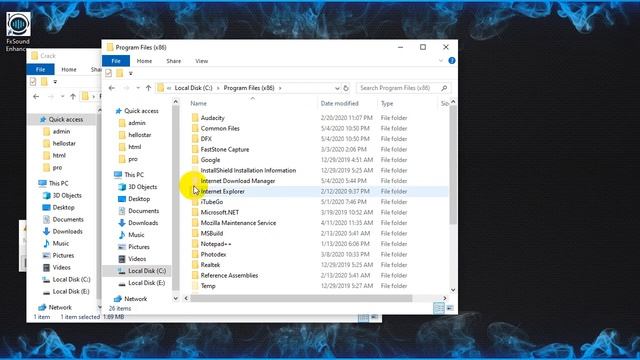Expand address bar history dropdown
Image resolution: width=640 pixels, height=360 pixels.
(x=337, y=88)
